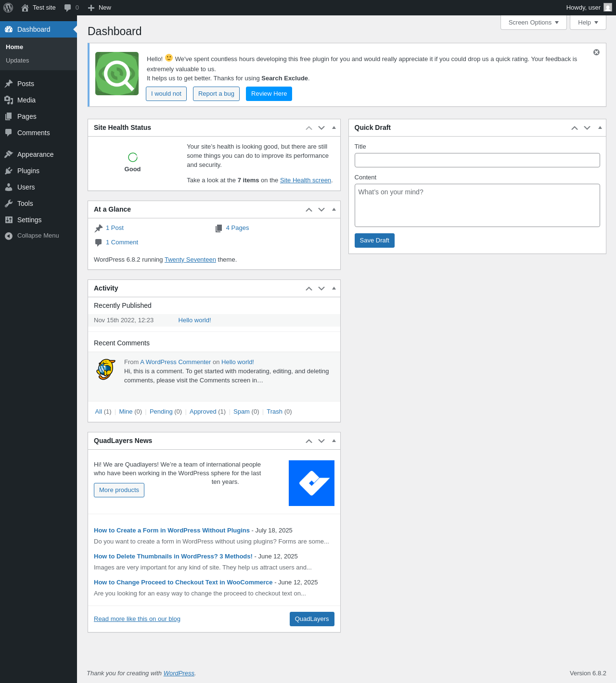Click the Settings sliders icon in sidebar
Screen dimensions: 616x683
click(x=9, y=220)
